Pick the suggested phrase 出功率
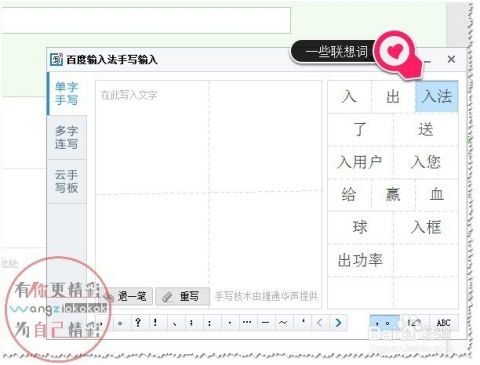 tap(360, 260)
